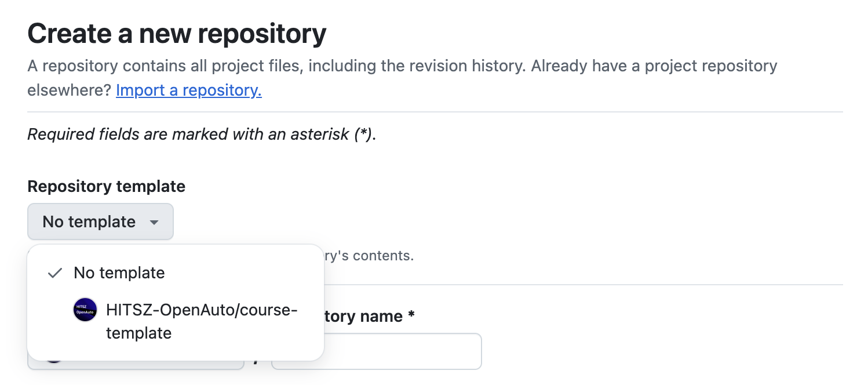Open the "No template" dropdown button
Viewport: 868px width, 385px height.
90,221
